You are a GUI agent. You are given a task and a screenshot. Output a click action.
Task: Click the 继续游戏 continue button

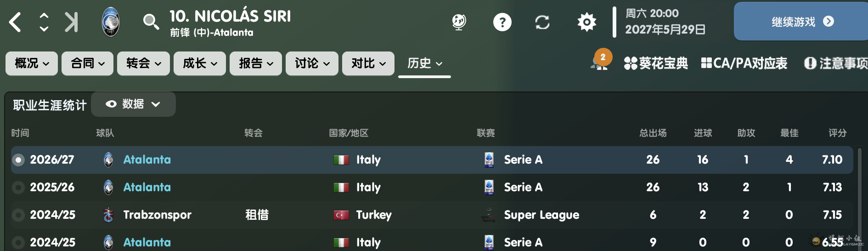[x=802, y=22]
